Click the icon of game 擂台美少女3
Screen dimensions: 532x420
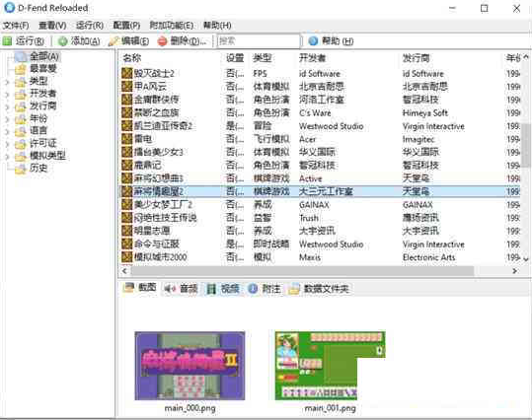pos(127,152)
